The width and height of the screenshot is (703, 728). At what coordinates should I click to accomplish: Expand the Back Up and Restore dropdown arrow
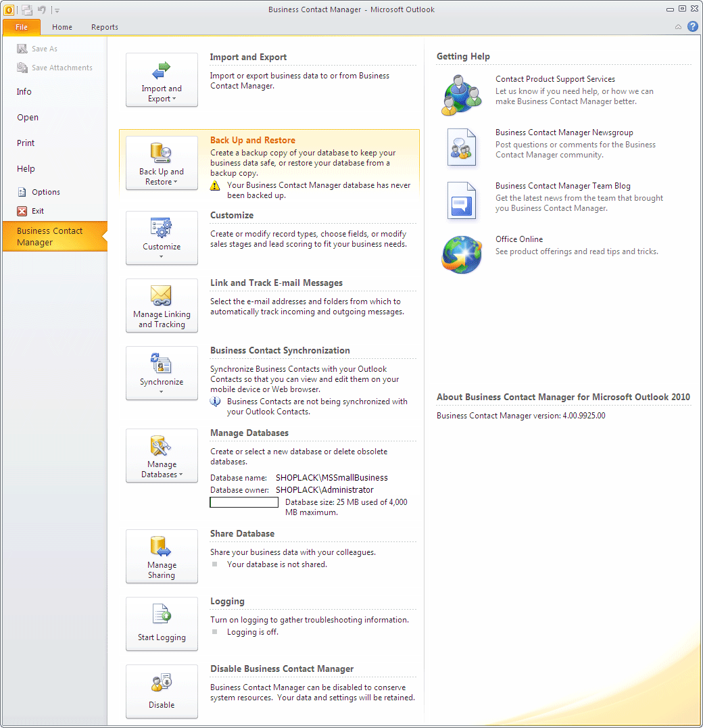click(x=176, y=182)
